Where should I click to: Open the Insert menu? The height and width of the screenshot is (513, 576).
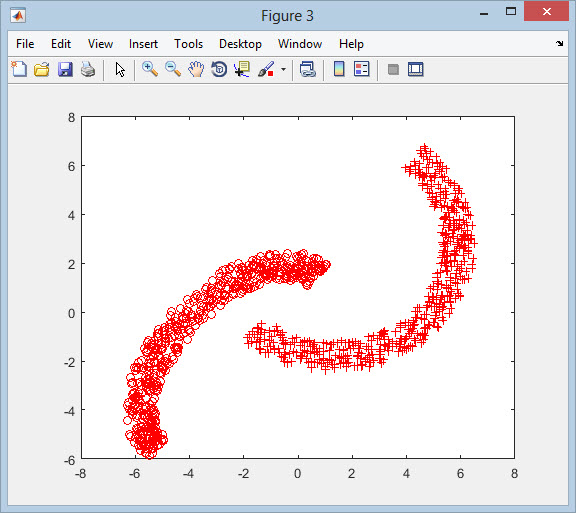point(143,44)
